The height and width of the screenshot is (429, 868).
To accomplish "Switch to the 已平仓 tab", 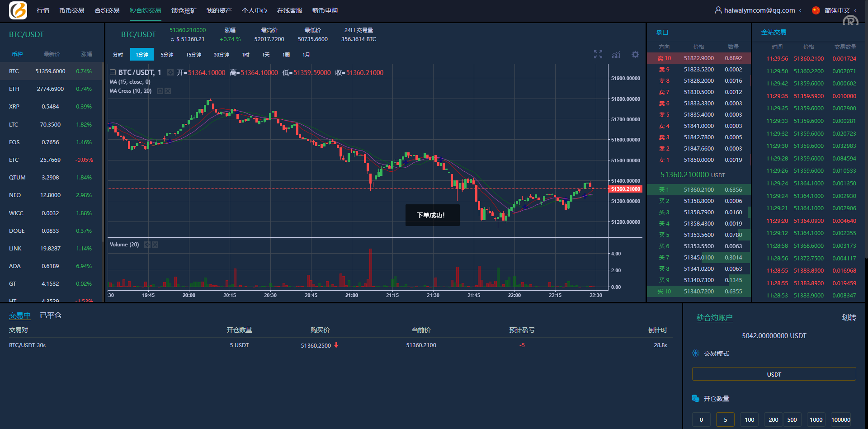I will tap(51, 316).
